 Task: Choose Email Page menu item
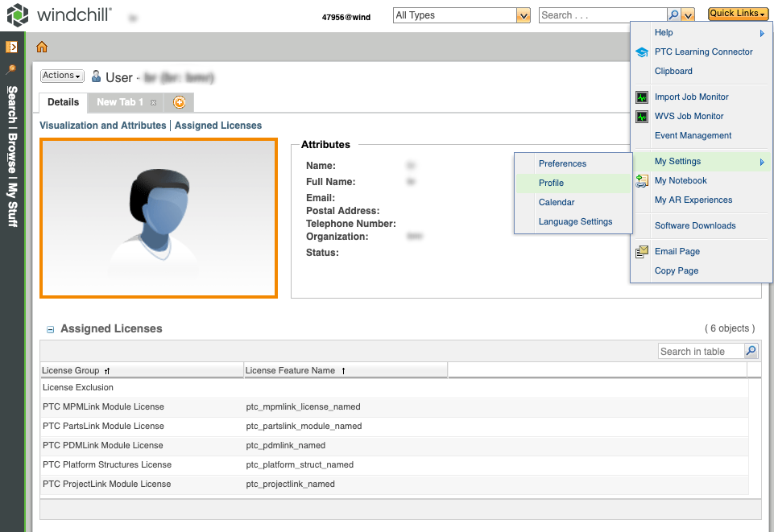pyautogui.click(x=677, y=251)
